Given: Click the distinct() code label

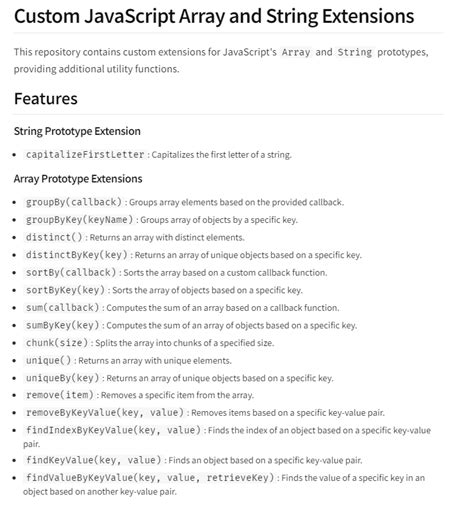Looking at the screenshot, I should coord(54,237).
